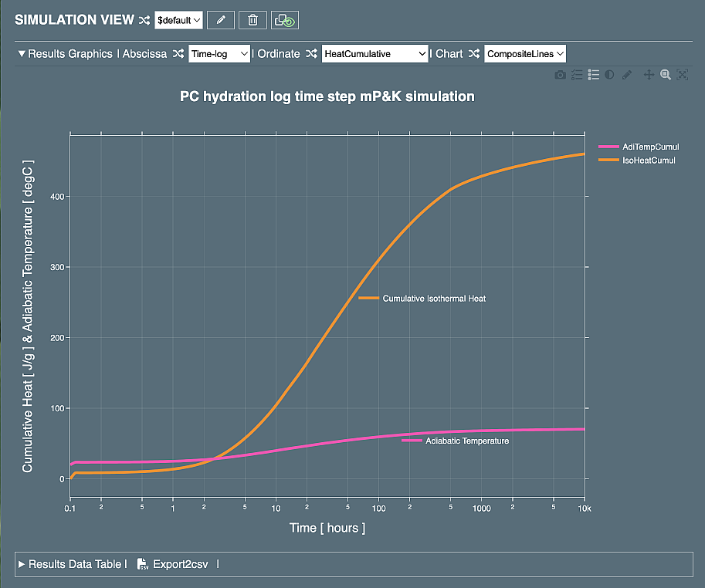The height and width of the screenshot is (588, 705).
Task: Select the pan tool in chart toolbar
Action: click(649, 75)
